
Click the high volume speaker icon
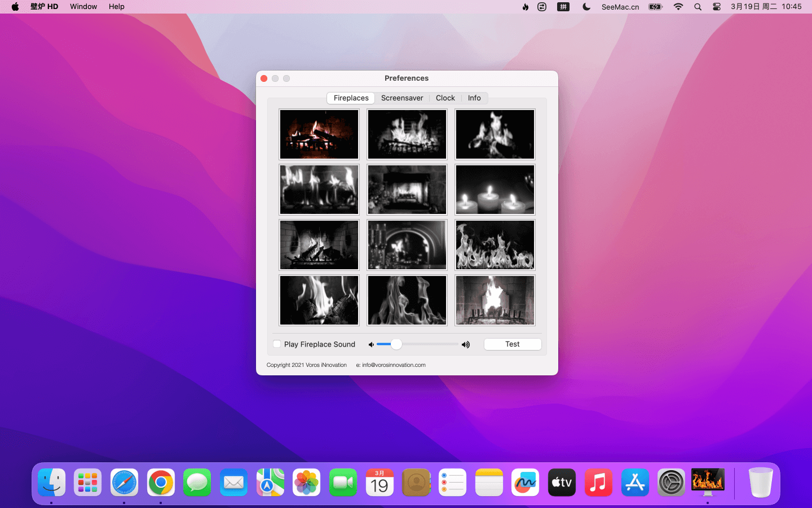[466, 344]
